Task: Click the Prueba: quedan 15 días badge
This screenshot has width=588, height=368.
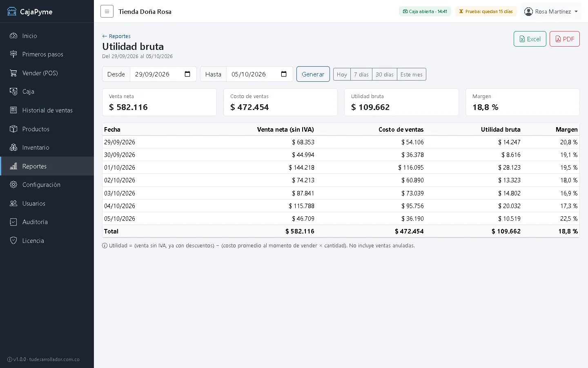Action: (486, 11)
